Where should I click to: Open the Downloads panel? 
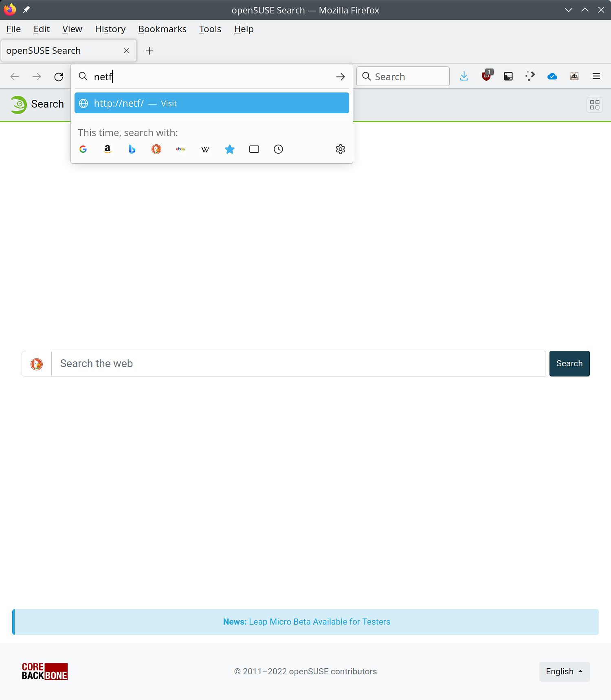[x=464, y=76]
